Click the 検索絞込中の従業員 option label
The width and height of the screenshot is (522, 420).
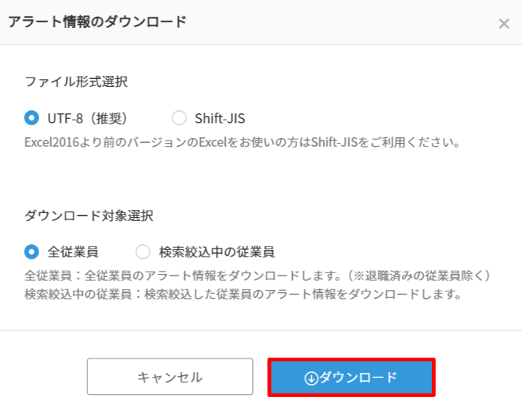coord(216,252)
